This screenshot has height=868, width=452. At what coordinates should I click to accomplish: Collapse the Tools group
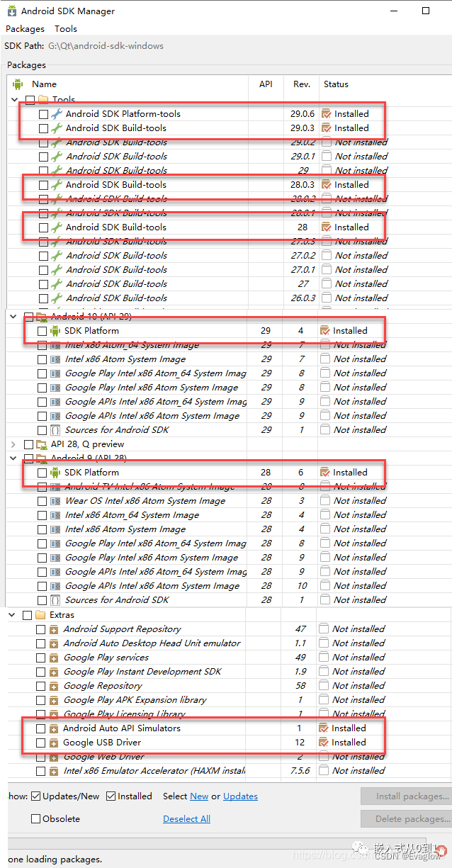tap(15, 100)
